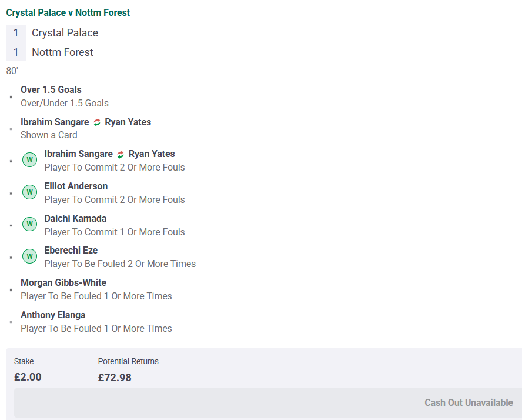Click the W icon next to Sangare fouls selection
This screenshot has height=420, width=522.
(29, 160)
